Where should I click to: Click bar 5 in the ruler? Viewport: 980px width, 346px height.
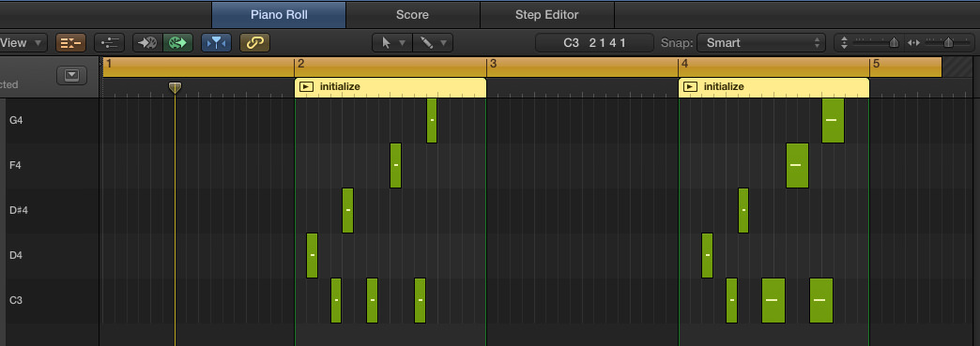[x=876, y=64]
